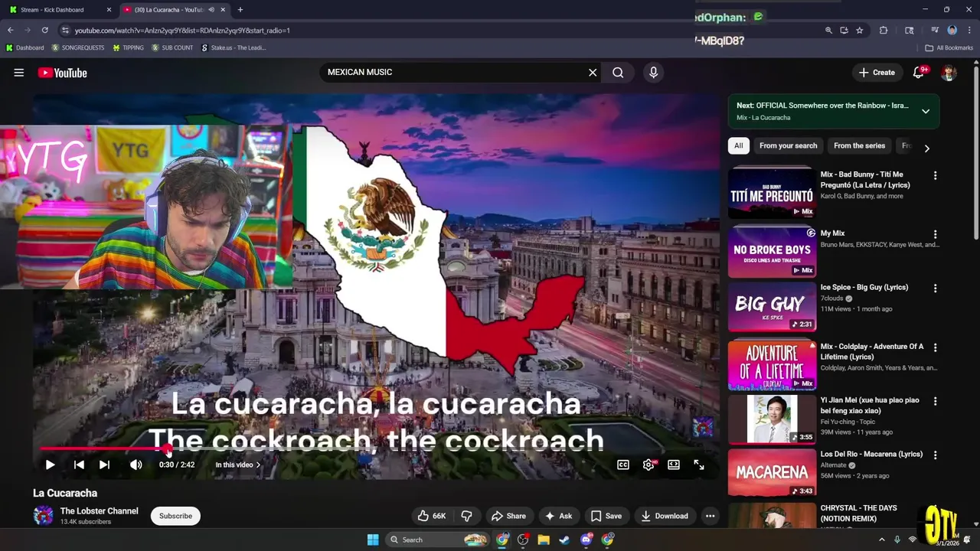Open the Chrome three-dot menu
The image size is (980, 551).
coord(969,31)
